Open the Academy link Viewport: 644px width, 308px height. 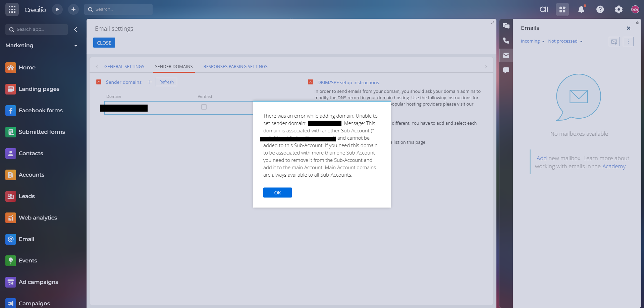pos(614,166)
